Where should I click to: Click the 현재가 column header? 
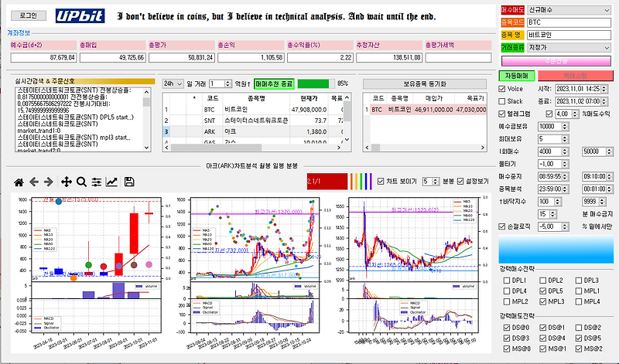309,98
